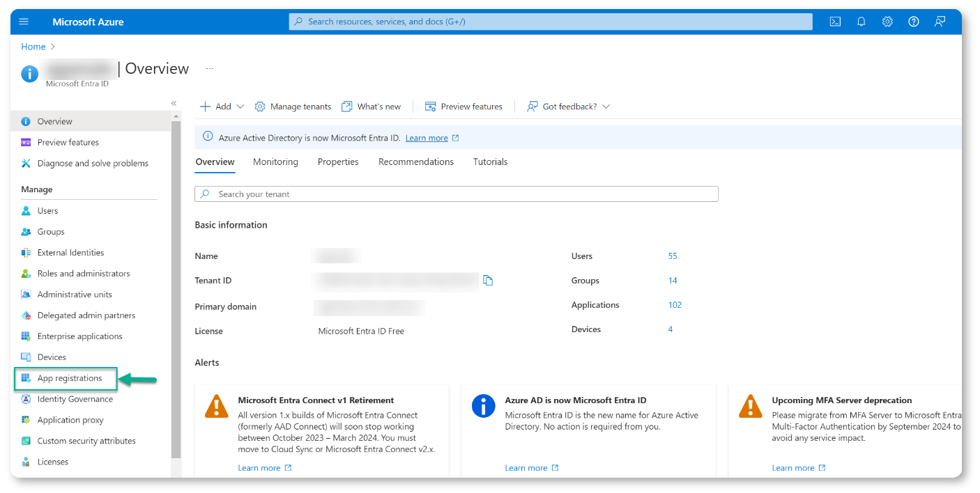Open Cloud Shell from the top bar

(x=835, y=22)
